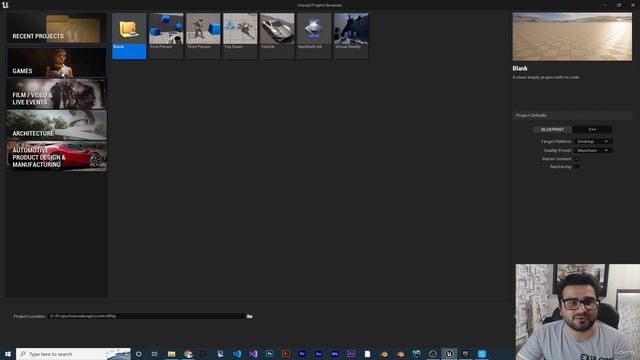Select the Handheld AR template

(x=314, y=36)
